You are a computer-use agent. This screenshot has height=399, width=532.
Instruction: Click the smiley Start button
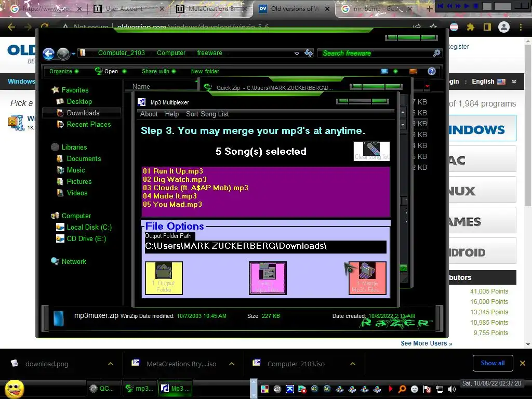pyautogui.click(x=15, y=389)
